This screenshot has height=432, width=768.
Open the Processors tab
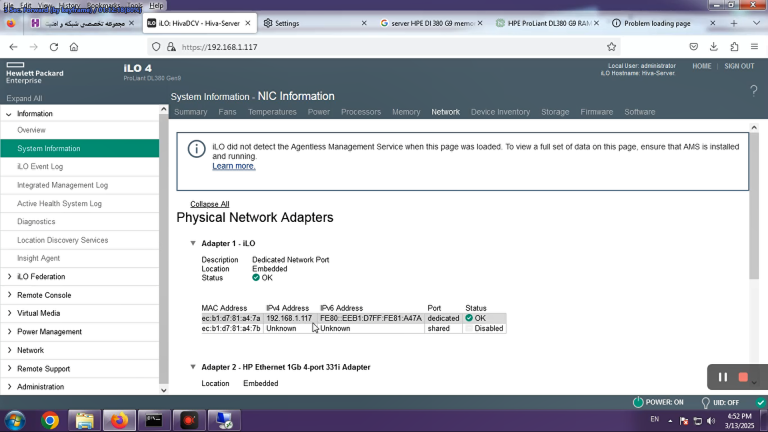point(361,112)
